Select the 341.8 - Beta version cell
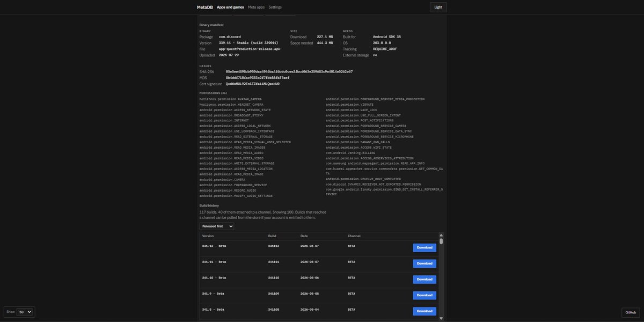 point(213,310)
